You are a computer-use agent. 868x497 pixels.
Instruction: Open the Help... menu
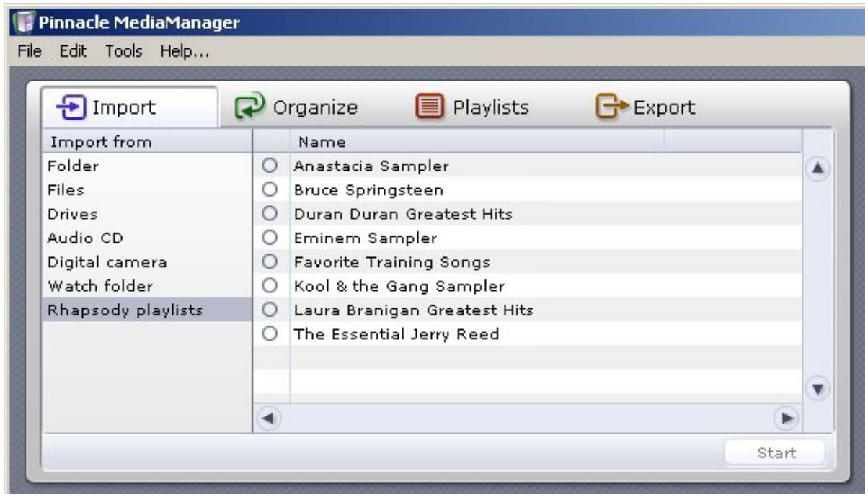pos(185,52)
